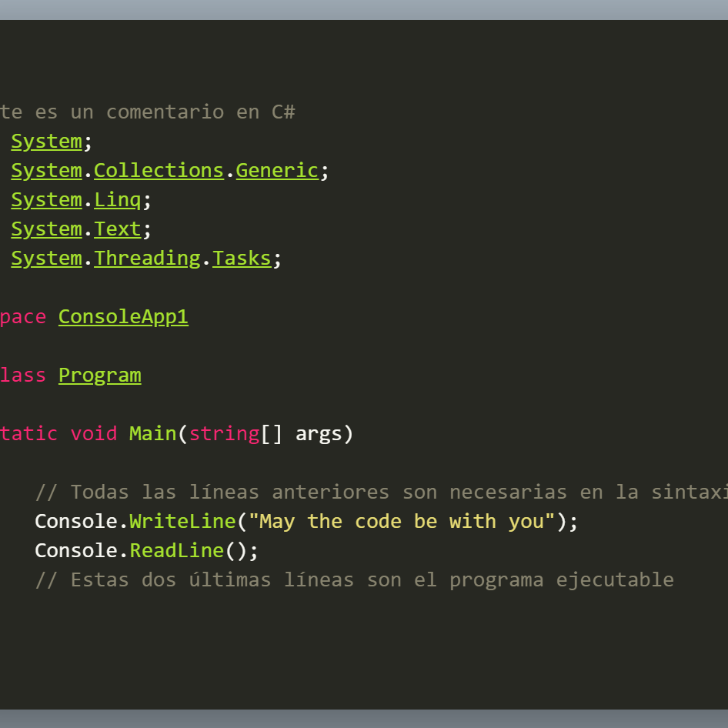Click the top "comentario en C#" comment
The height and width of the screenshot is (728, 728).
tap(148, 112)
